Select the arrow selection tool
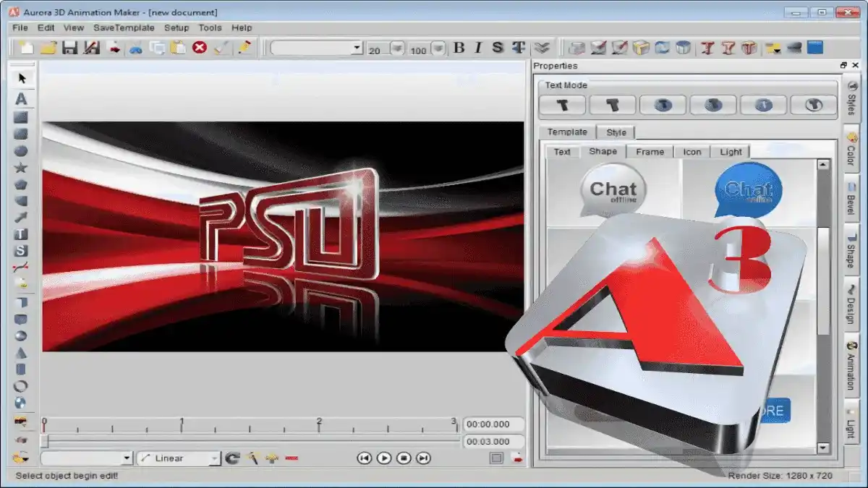 pyautogui.click(x=22, y=78)
